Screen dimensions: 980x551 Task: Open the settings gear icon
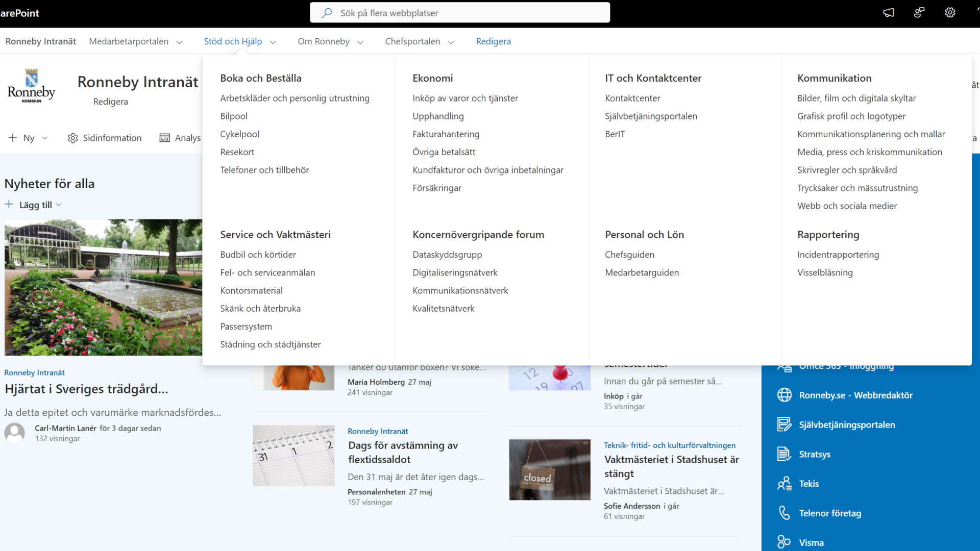point(950,13)
